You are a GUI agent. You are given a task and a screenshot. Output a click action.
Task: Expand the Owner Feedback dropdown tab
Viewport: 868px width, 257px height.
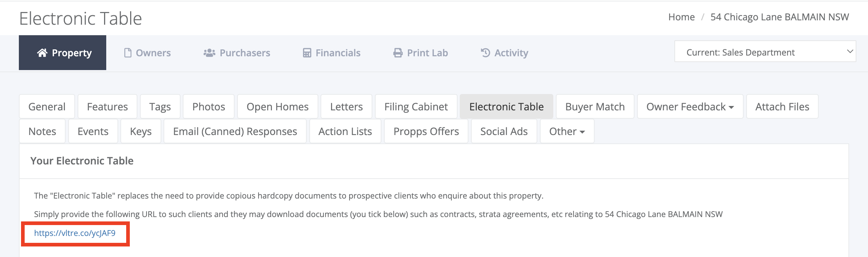tap(690, 106)
